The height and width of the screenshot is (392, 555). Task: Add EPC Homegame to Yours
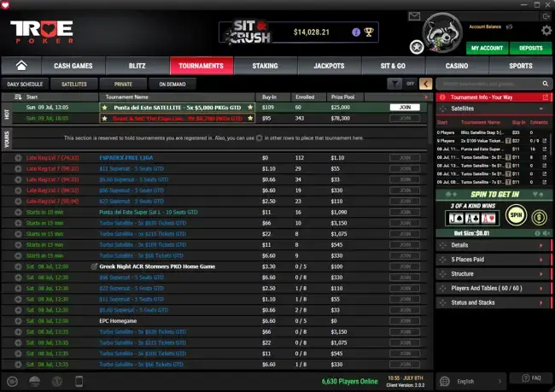click(18, 321)
